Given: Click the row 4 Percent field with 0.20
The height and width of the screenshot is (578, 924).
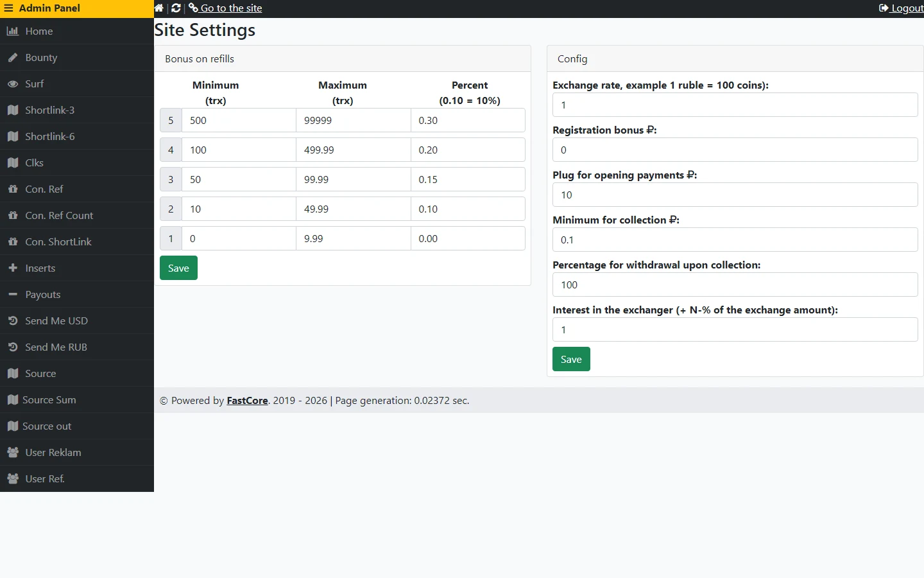Looking at the screenshot, I should [x=468, y=150].
